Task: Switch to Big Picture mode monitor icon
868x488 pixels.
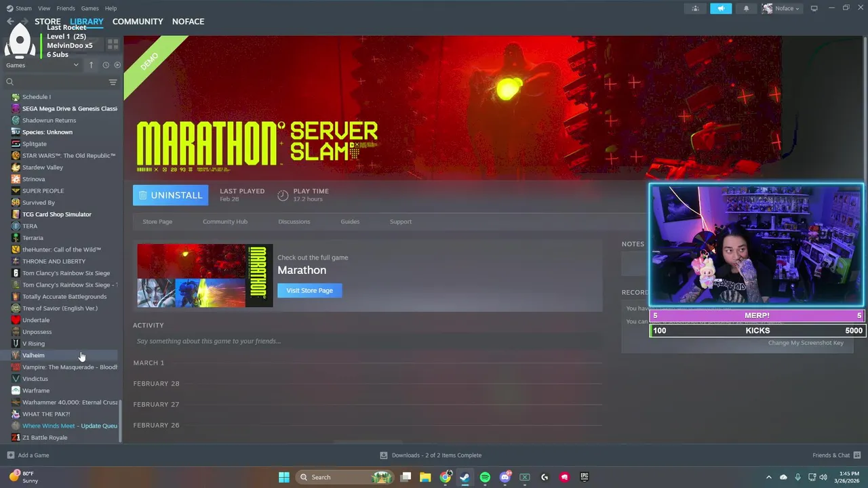Action: tap(814, 8)
